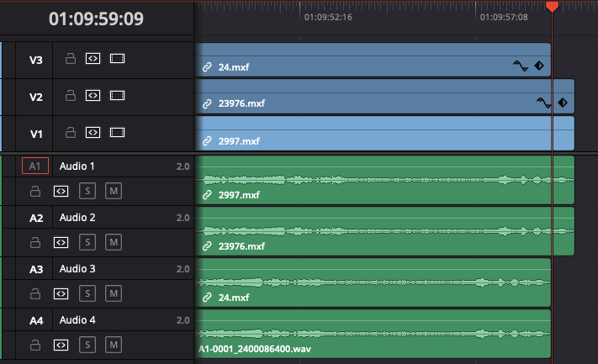Image resolution: width=598 pixels, height=364 pixels.
Task: Click the Audio 3 track name
Action: point(77,269)
